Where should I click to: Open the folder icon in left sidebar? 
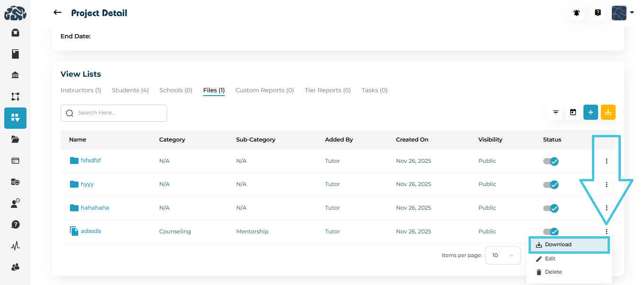pos(15,139)
